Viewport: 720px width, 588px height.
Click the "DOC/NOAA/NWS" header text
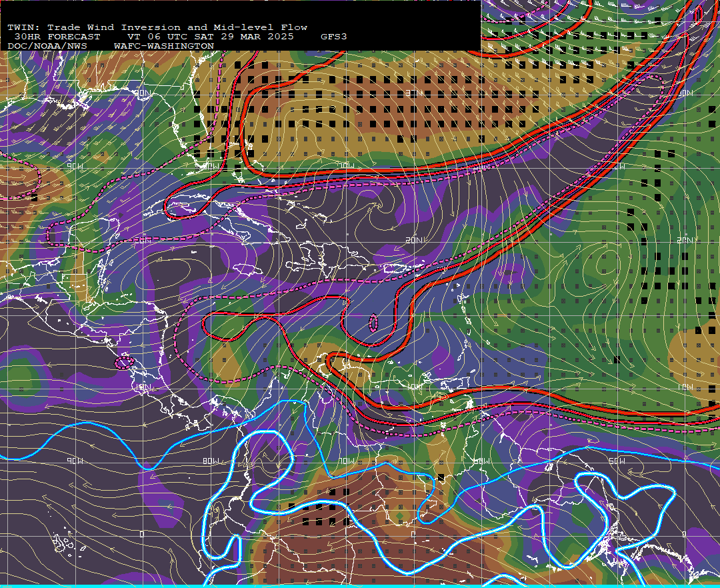(47, 47)
